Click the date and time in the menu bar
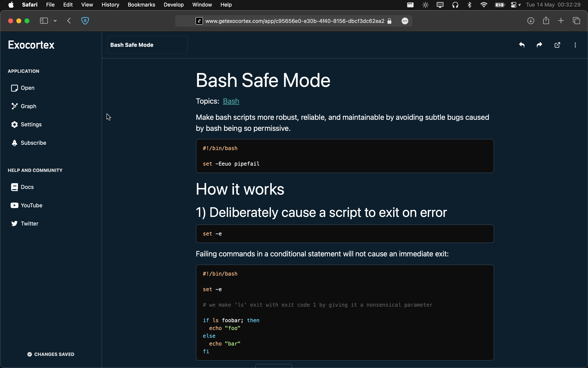Viewport: 588px width, 368px height. coord(553,5)
